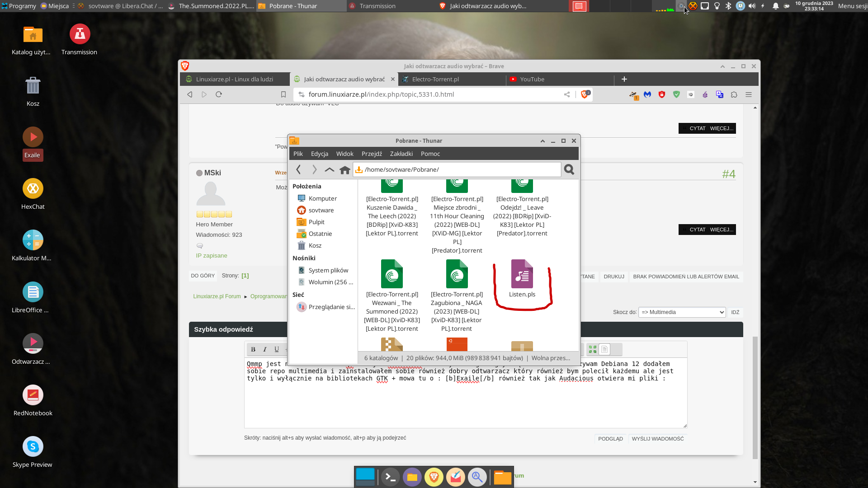The width and height of the screenshot is (868, 488).
Task: Select the Zagubiona NAGA torrent file
Action: [x=457, y=296]
